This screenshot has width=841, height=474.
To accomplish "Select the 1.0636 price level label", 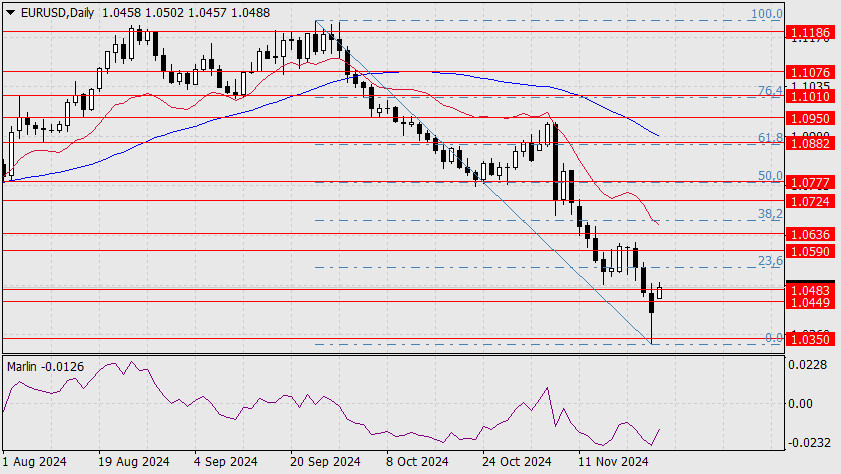I will coord(810,234).
